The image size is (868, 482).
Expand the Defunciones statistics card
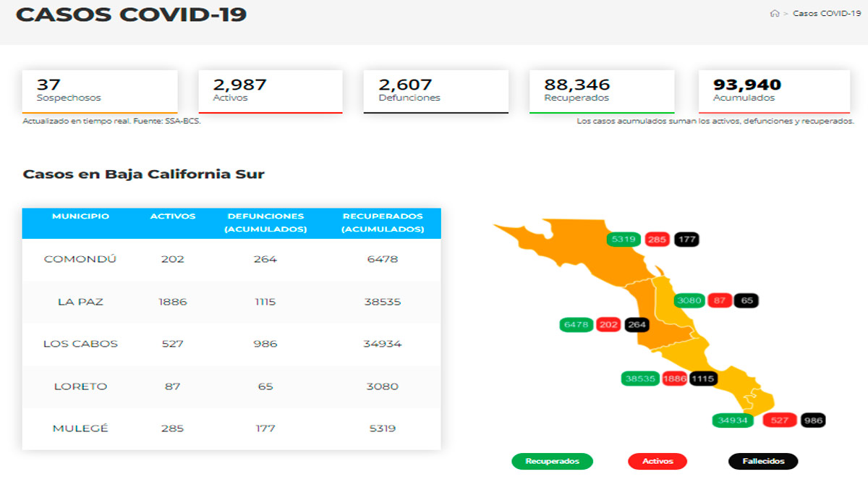[x=436, y=90]
